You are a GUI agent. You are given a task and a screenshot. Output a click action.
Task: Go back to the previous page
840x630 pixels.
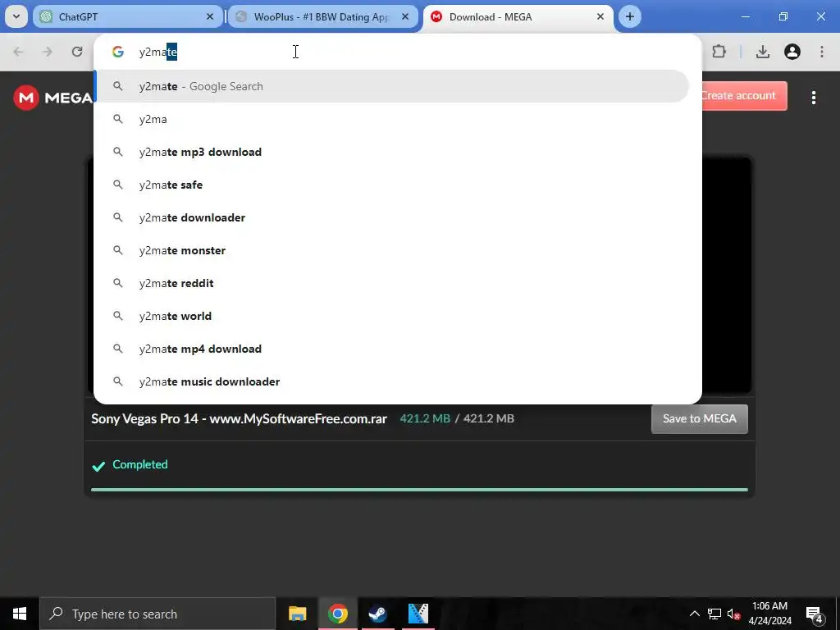[18, 52]
